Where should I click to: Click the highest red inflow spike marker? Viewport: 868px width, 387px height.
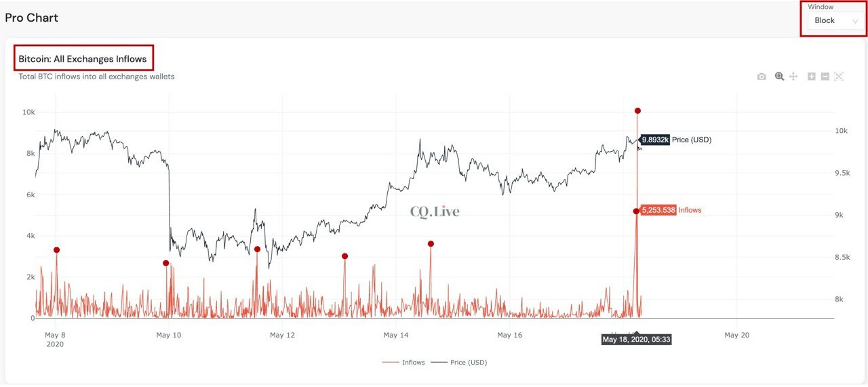coord(637,111)
